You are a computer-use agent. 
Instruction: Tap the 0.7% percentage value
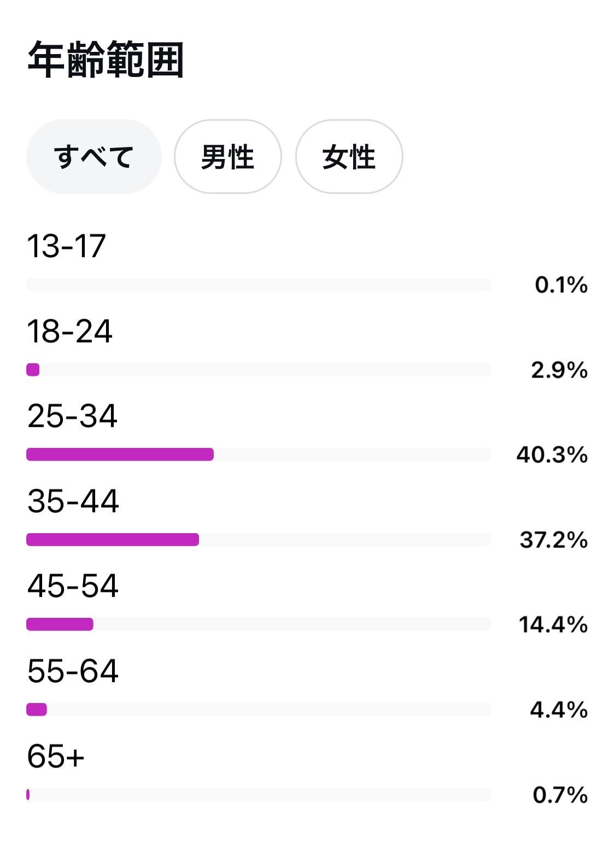560,795
